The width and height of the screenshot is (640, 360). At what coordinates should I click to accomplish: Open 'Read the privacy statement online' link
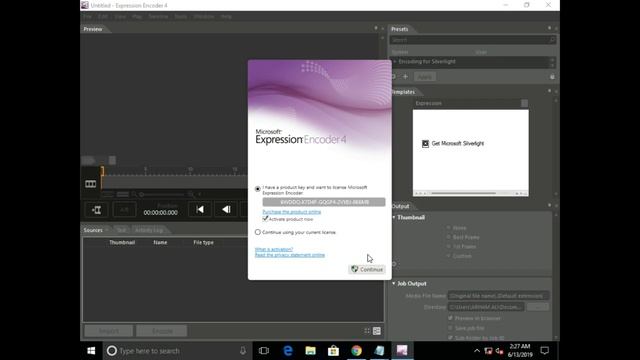click(x=290, y=255)
